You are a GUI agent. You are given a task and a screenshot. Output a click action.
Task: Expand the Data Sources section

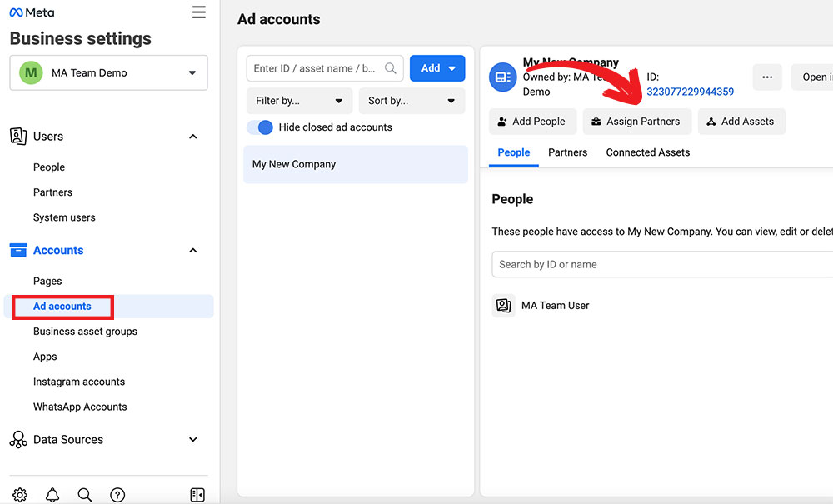pos(192,440)
